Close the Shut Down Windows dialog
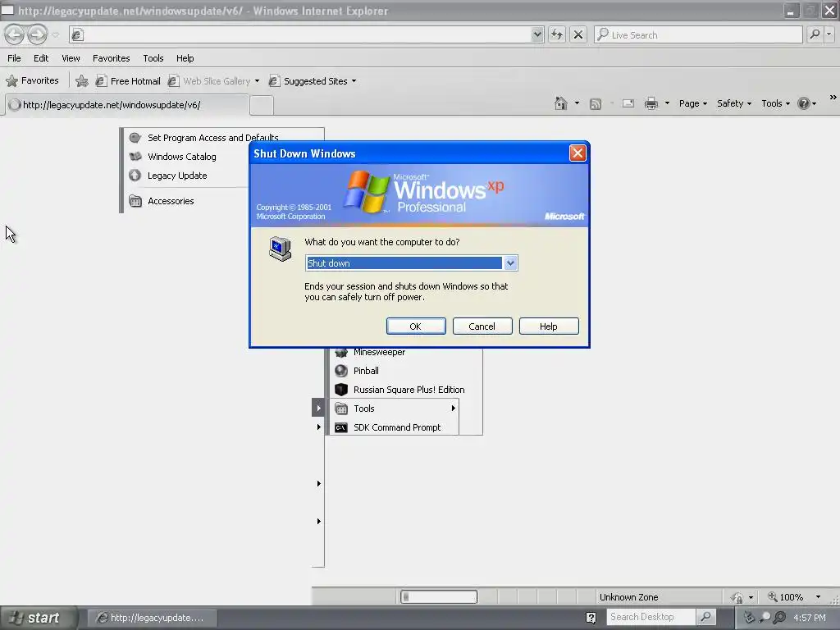The image size is (840, 630). pyautogui.click(x=577, y=153)
